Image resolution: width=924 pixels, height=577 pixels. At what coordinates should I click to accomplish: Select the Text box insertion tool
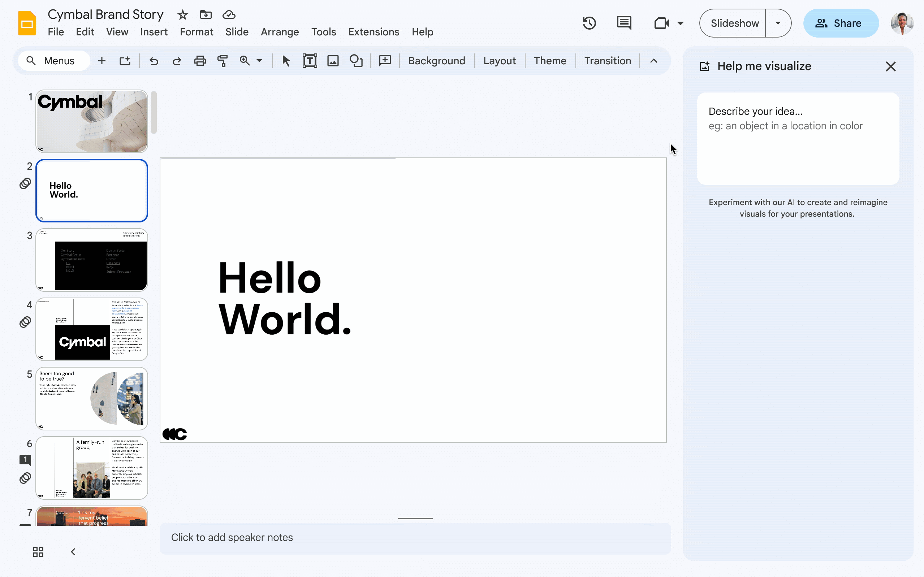(x=308, y=61)
